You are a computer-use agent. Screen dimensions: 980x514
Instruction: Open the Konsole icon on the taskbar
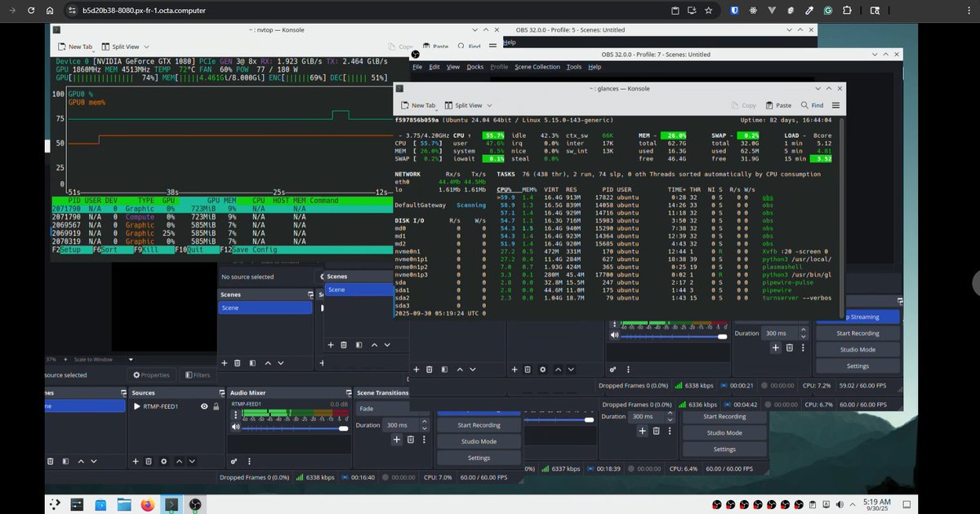coord(171,504)
